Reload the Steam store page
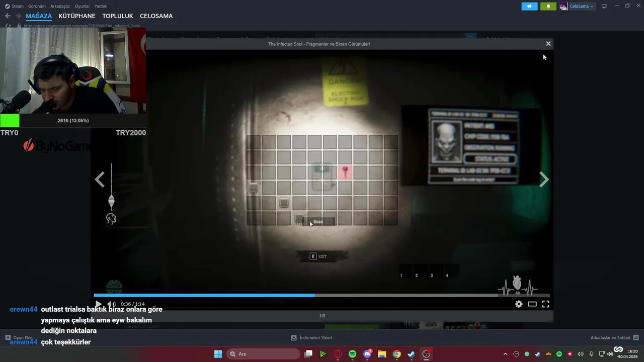This screenshot has width=644, height=362. click(8, 26)
